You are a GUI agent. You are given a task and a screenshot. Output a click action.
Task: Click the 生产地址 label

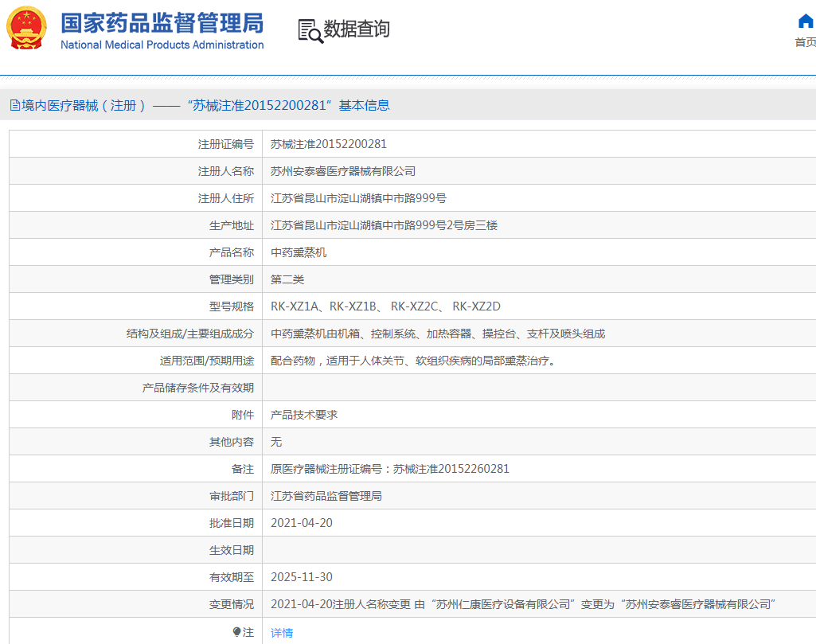point(232,225)
